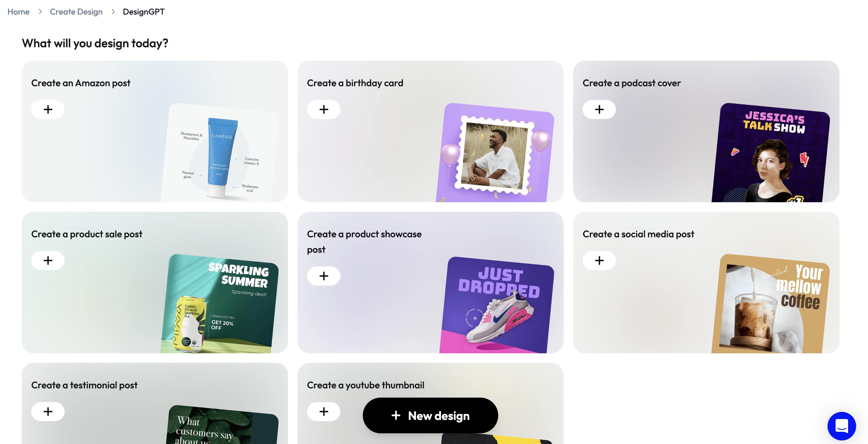Click the New design button
This screenshot has height=444, width=868.
point(430,415)
